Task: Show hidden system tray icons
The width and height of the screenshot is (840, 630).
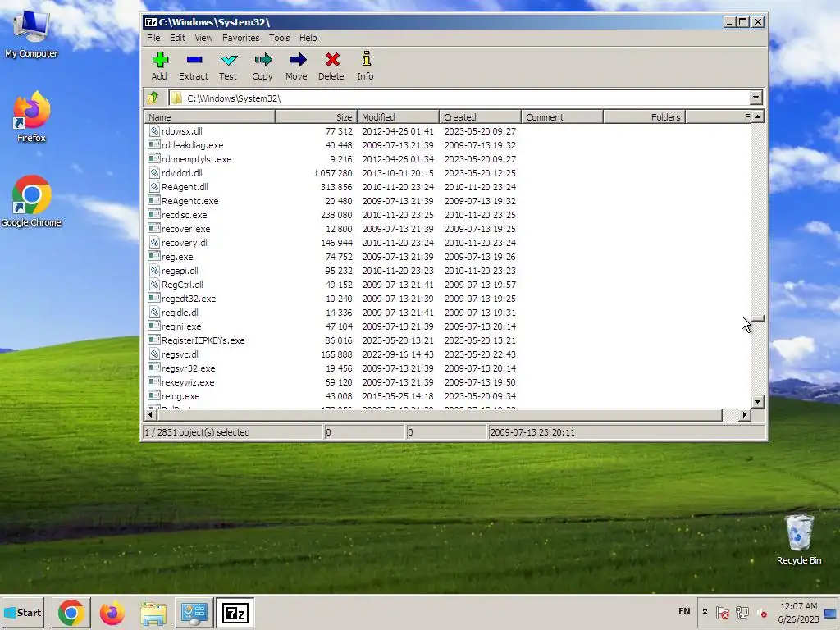Action: coord(705,612)
